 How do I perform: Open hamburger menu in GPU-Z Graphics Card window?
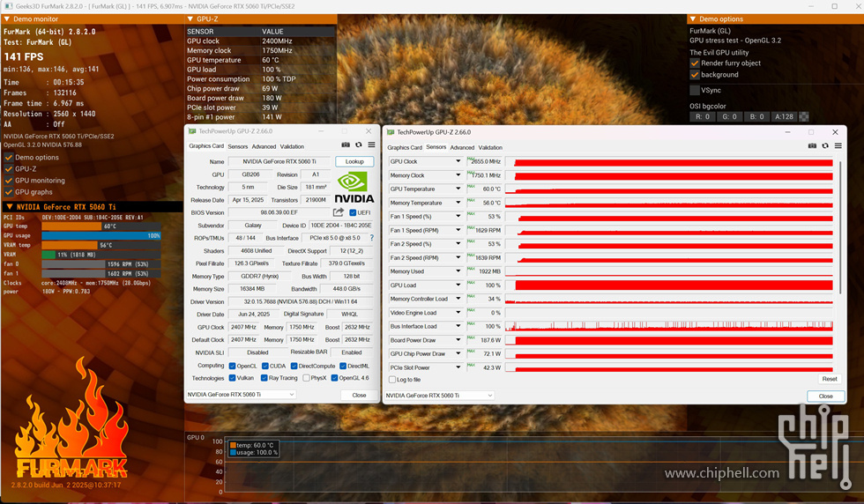(371, 145)
